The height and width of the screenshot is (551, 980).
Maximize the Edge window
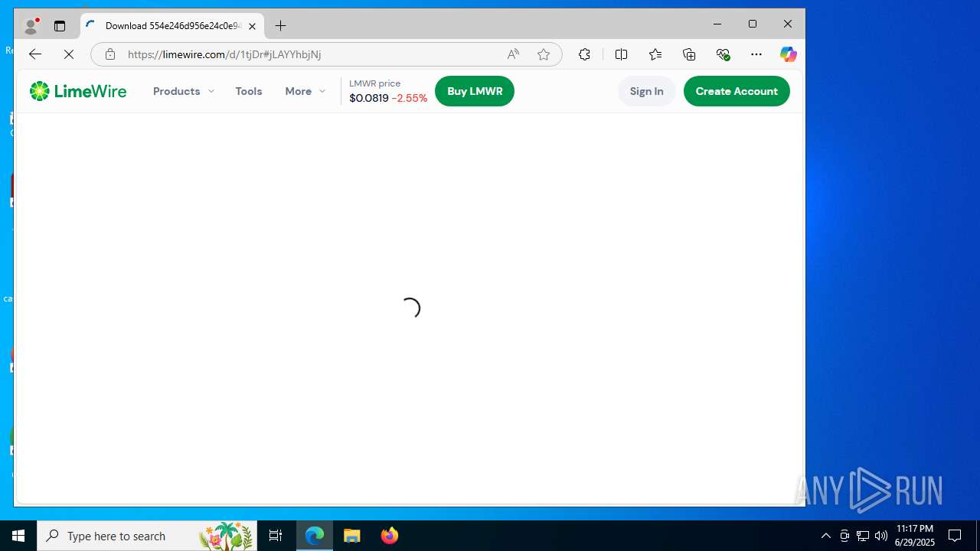(753, 24)
